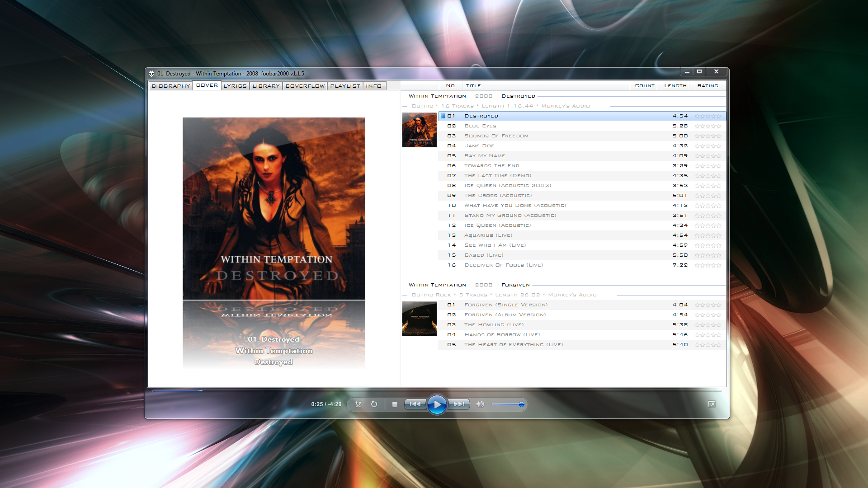Select track Deceiver Of Fools (Live)
The image size is (868, 488).
point(582,265)
